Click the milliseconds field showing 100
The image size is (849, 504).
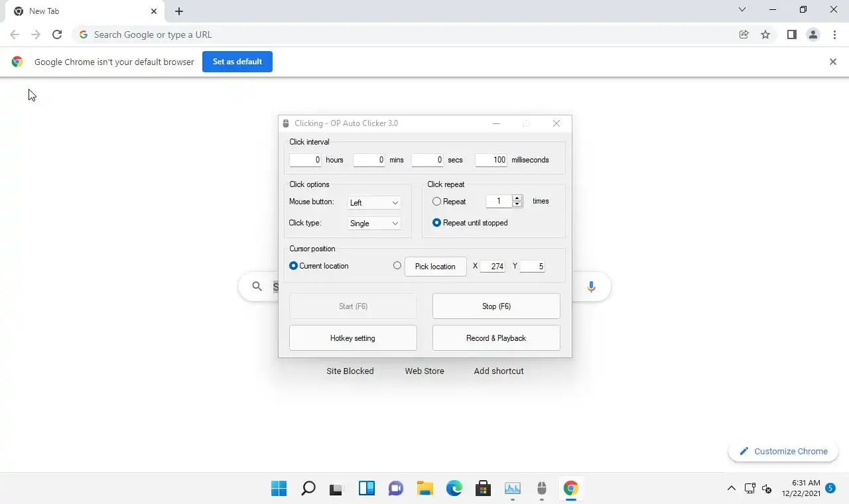(x=491, y=160)
